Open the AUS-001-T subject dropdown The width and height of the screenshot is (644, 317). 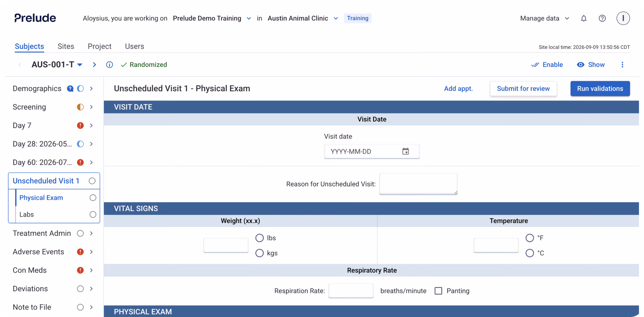[57, 65]
